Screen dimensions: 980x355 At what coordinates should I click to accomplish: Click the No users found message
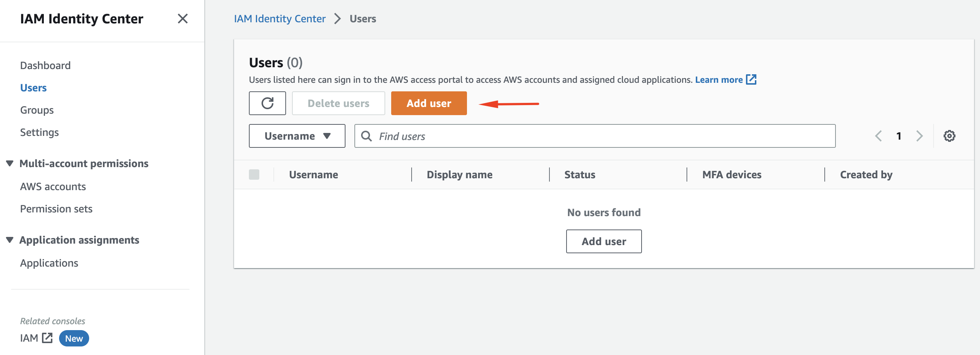[x=604, y=212]
